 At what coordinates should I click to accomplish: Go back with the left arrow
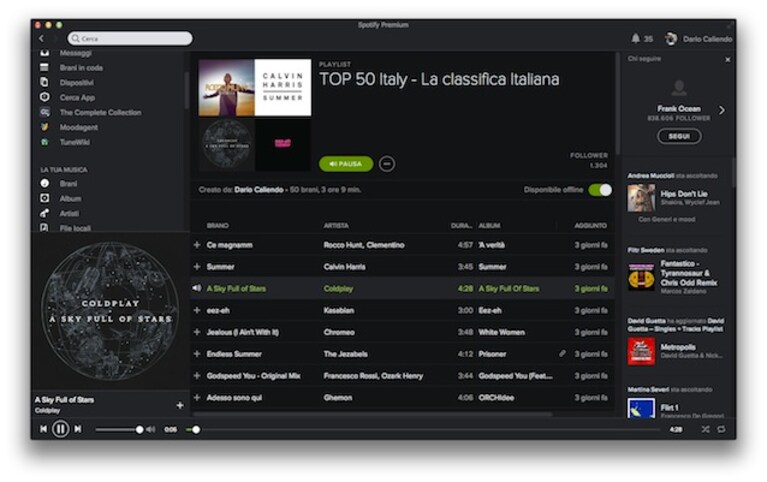click(42, 38)
